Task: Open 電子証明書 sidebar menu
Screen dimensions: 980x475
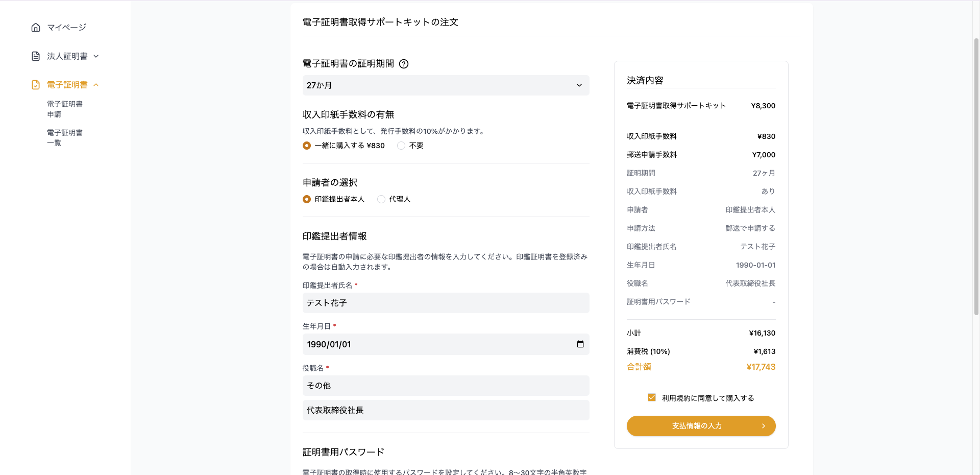Action: click(x=67, y=85)
